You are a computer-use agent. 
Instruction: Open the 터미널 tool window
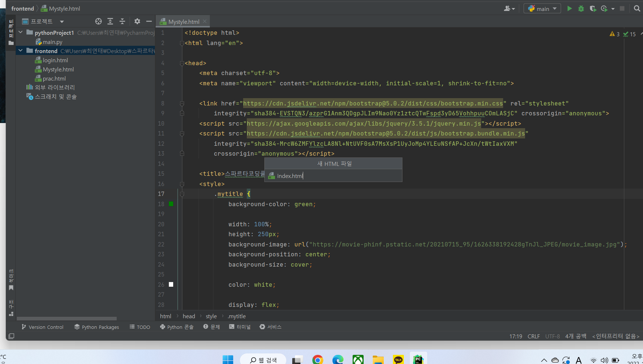tap(240, 327)
